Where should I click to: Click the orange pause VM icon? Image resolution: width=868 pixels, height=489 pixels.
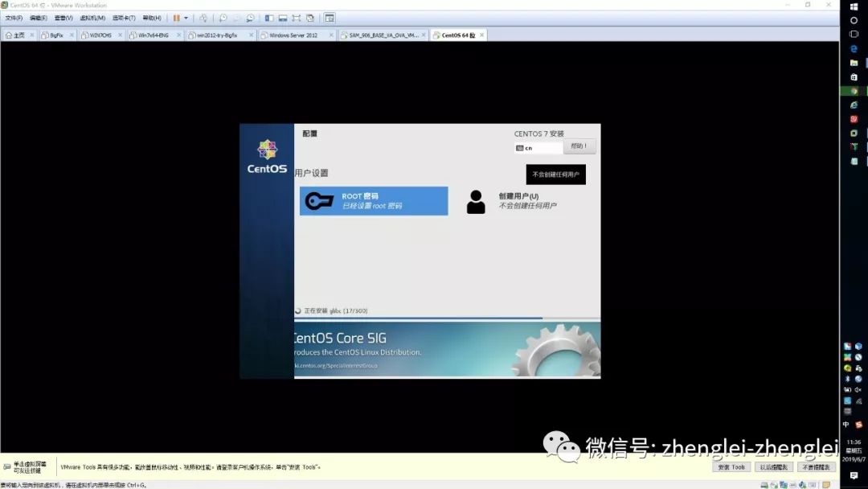pyautogui.click(x=176, y=18)
